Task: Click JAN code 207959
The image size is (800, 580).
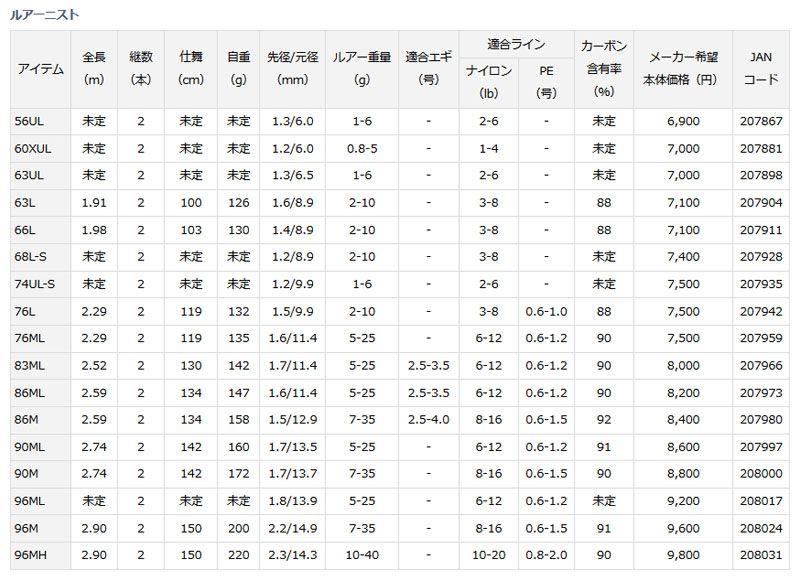Action: click(x=761, y=338)
